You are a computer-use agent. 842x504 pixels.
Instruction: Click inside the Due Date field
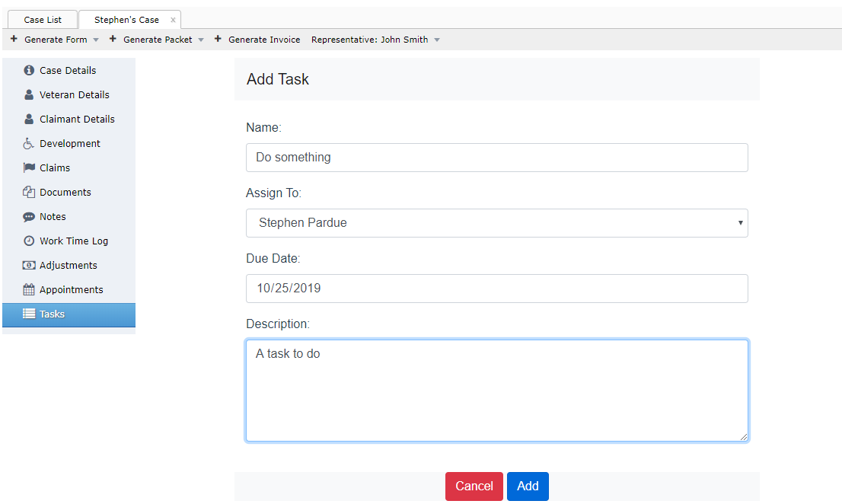[x=496, y=288]
